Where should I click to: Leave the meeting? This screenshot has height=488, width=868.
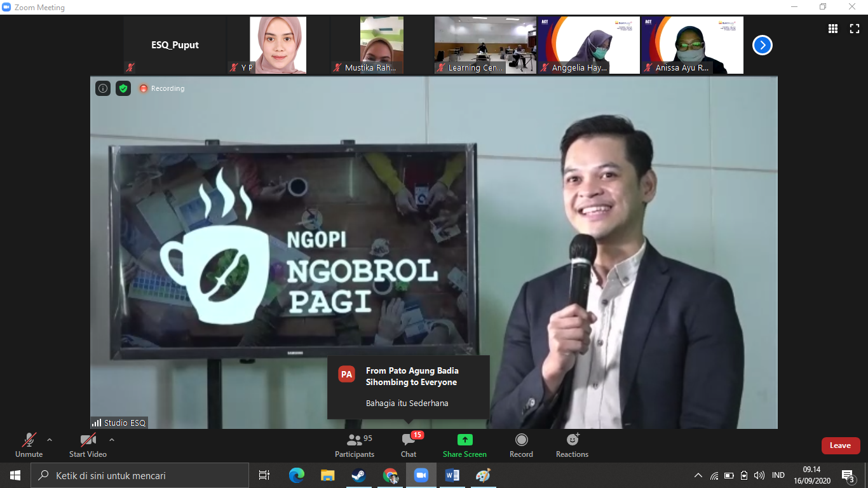[840, 445]
